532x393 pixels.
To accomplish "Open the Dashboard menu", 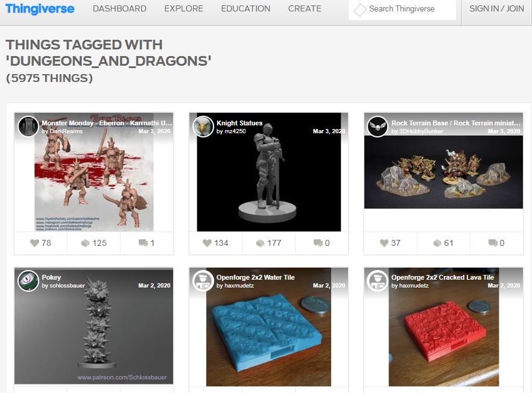I will 119,9.
